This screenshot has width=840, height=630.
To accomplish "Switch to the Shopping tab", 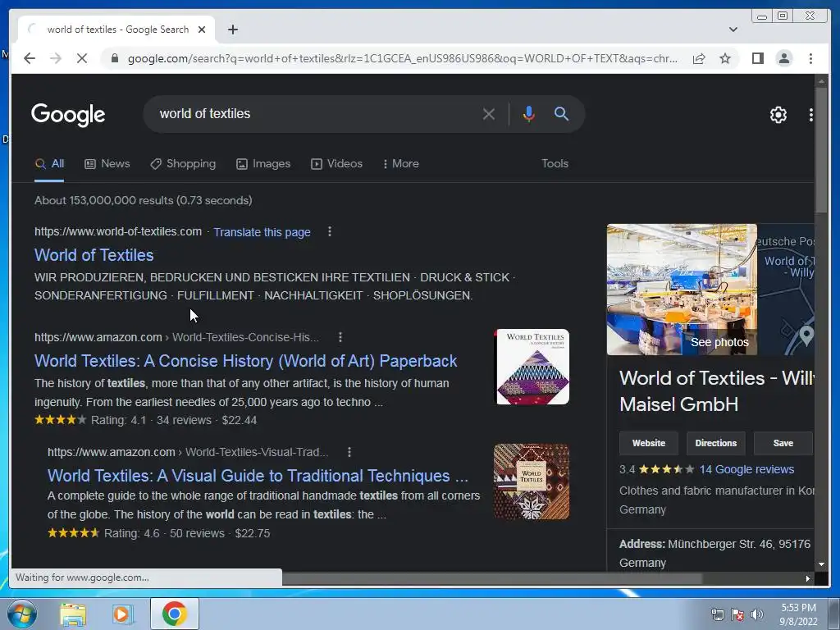I will [183, 164].
